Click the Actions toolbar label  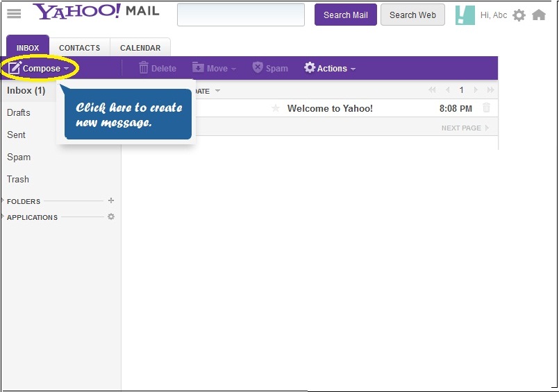click(332, 69)
